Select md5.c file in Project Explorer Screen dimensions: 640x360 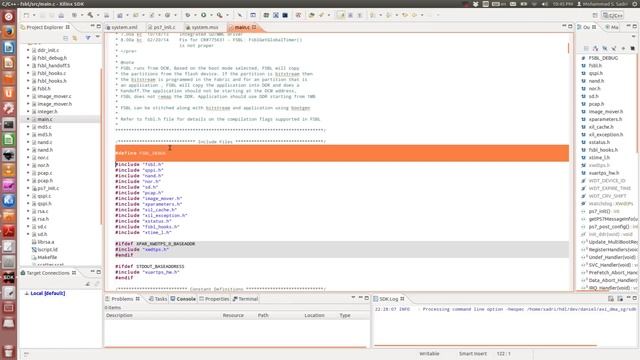44,127
